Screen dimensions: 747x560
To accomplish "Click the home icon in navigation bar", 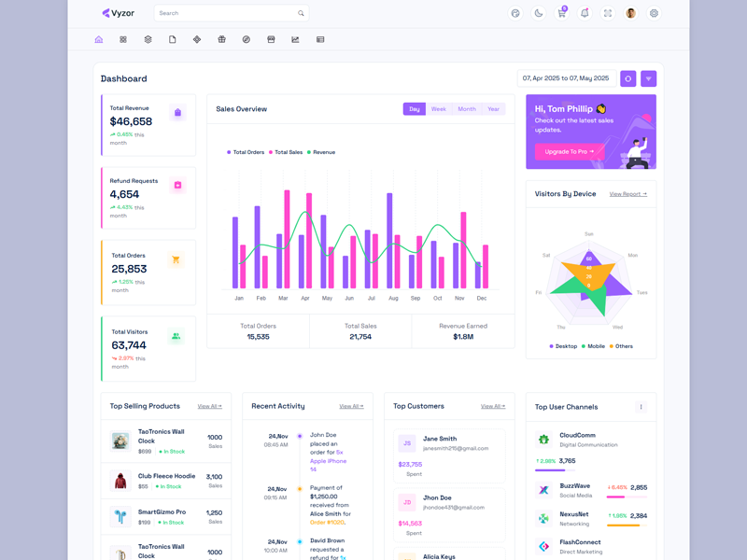I will point(99,40).
